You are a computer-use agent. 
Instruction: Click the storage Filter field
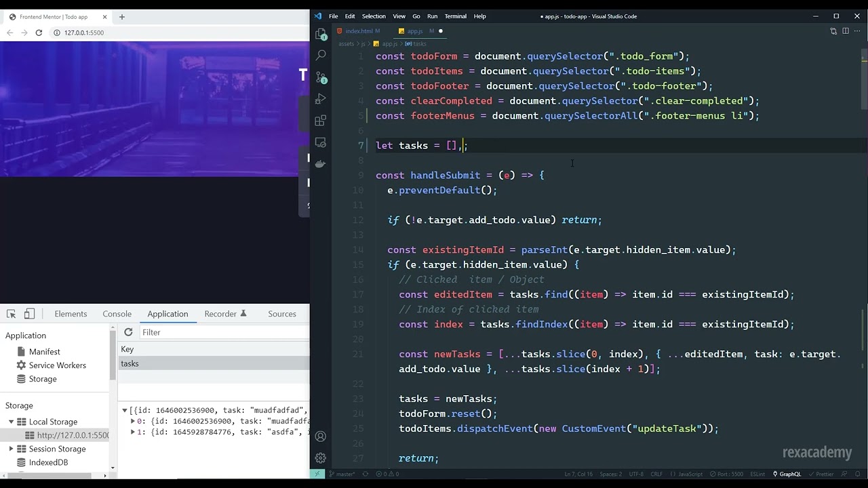tap(224, 332)
